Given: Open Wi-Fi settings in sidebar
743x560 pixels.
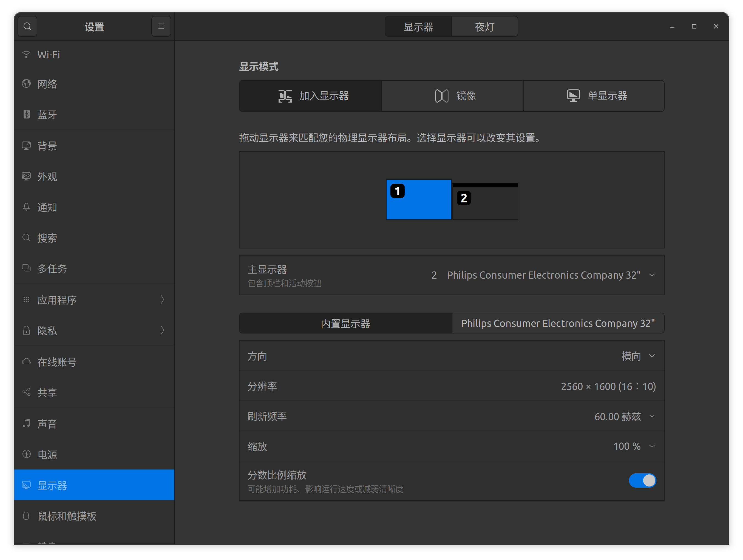Looking at the screenshot, I should tap(94, 54).
